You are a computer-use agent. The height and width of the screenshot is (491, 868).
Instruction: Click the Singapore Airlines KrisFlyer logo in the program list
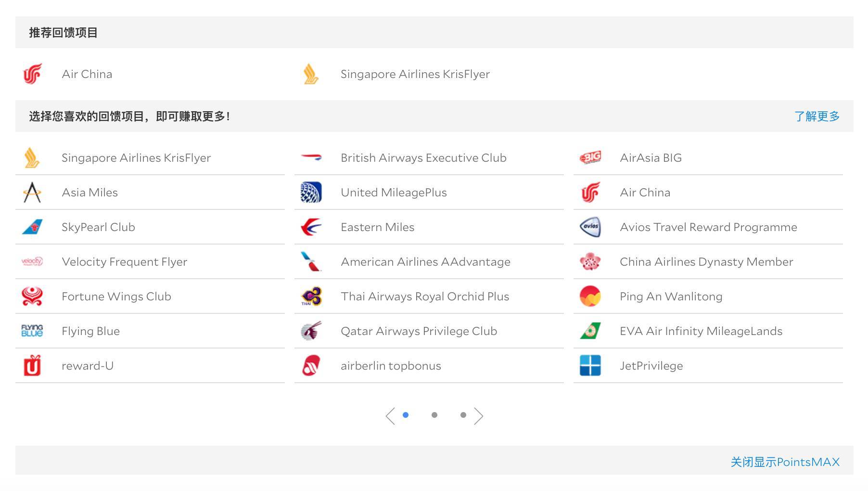[x=32, y=158]
